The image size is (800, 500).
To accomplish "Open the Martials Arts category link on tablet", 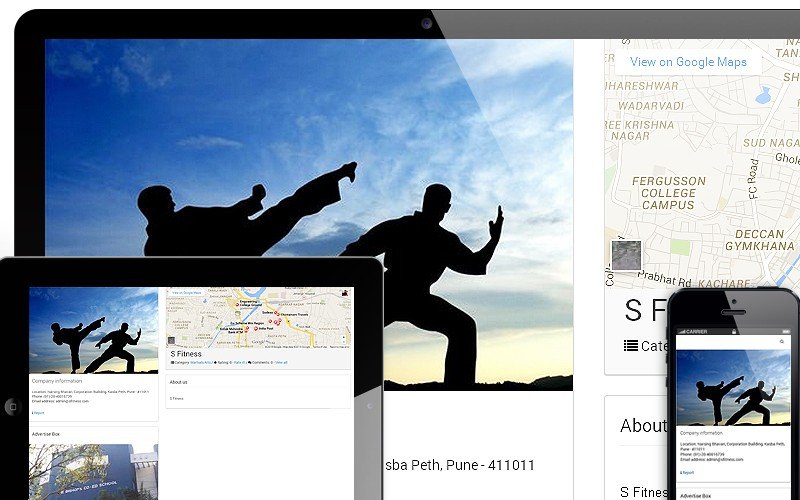I will pyautogui.click(x=202, y=363).
